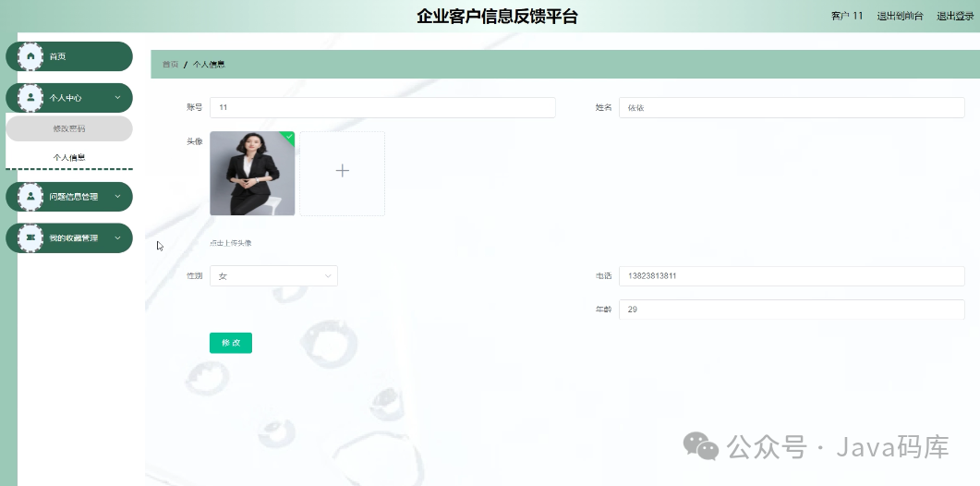Click the 账号 input field
This screenshot has width=980, height=486.
(x=382, y=107)
